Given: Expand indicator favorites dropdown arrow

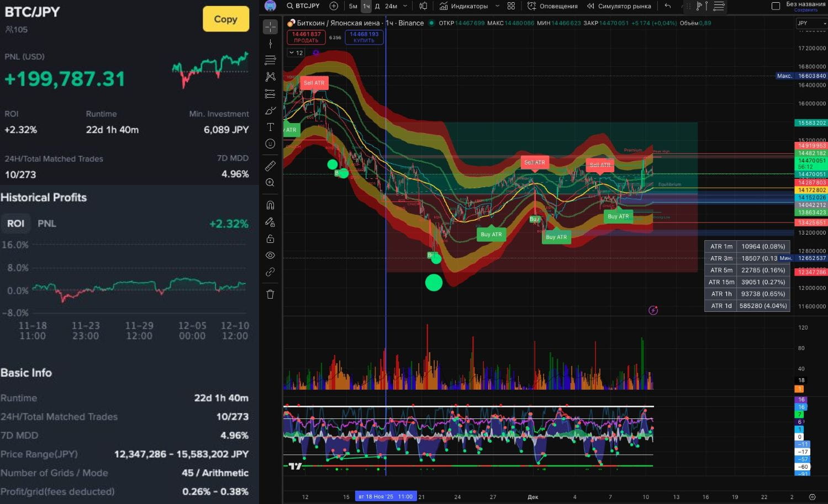Looking at the screenshot, I should click(497, 6).
